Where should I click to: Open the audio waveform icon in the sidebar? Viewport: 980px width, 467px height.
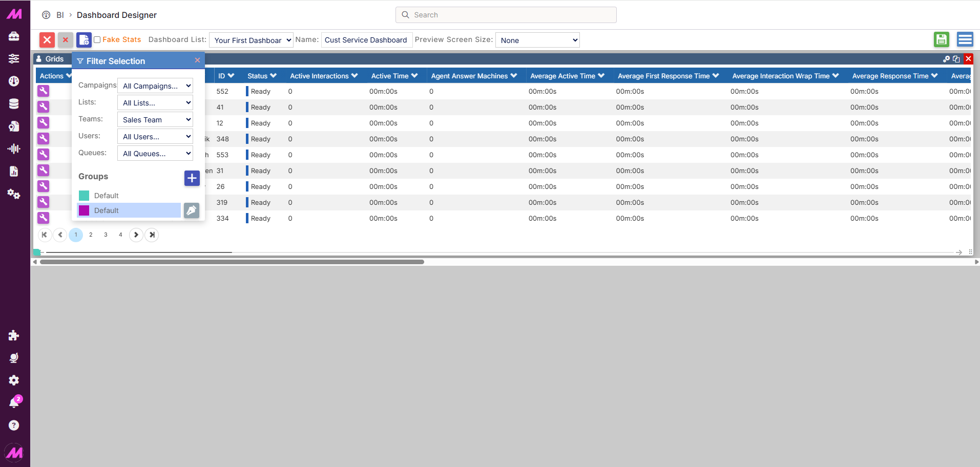14,148
